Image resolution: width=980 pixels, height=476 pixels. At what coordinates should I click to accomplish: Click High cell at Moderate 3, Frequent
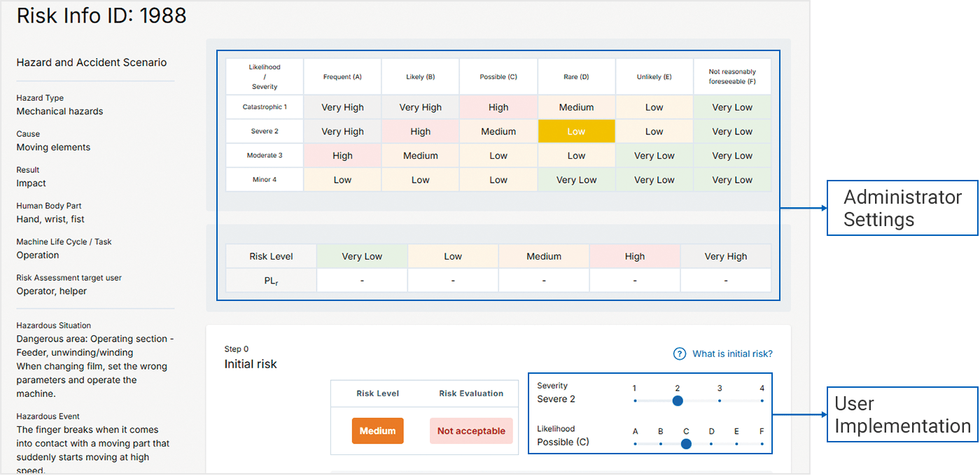pos(342,155)
